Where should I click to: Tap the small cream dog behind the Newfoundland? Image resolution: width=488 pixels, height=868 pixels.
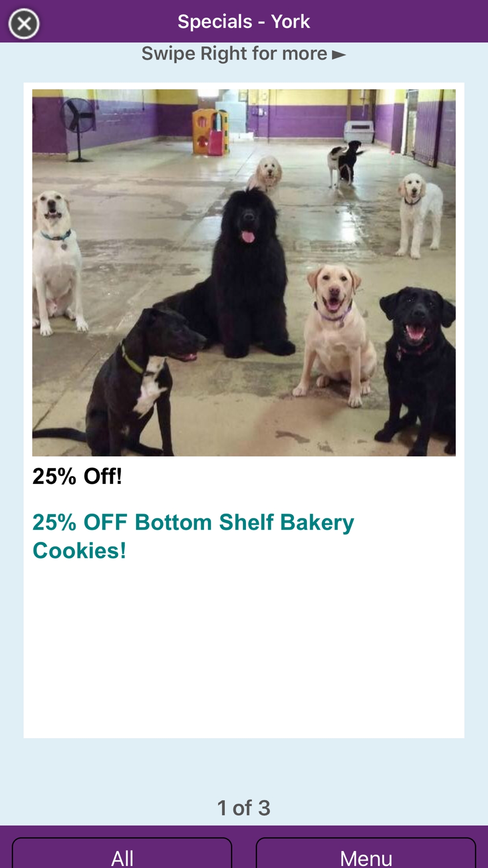[266, 173]
